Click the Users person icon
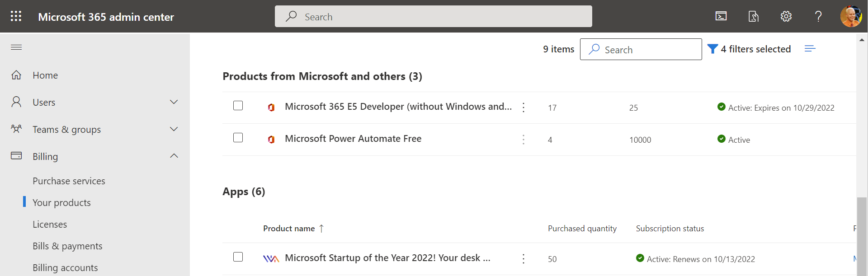868x276 pixels. 16,102
